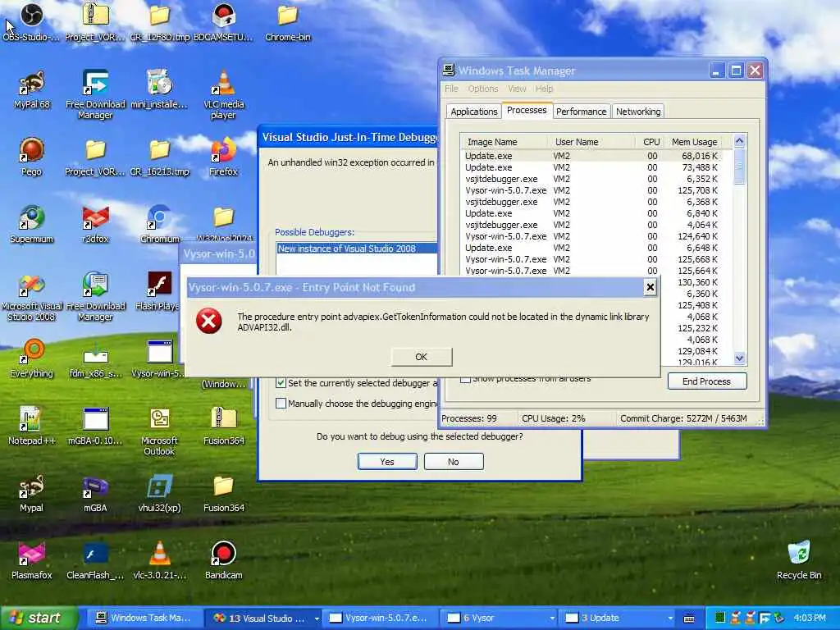Sort processes by Image Name column
840x630 pixels.
click(504, 142)
